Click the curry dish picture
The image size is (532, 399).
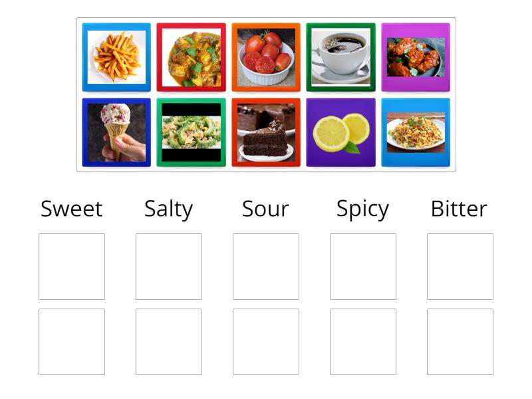tap(191, 57)
